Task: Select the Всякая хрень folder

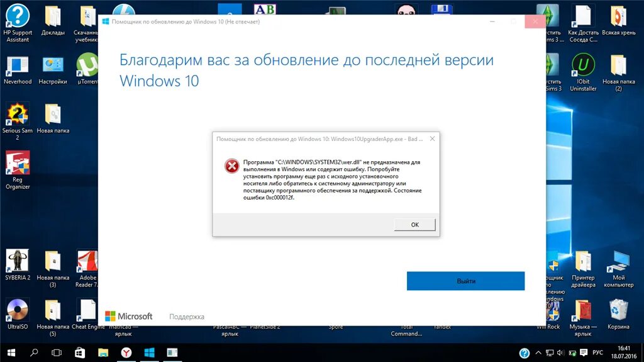Action: [x=619, y=21]
